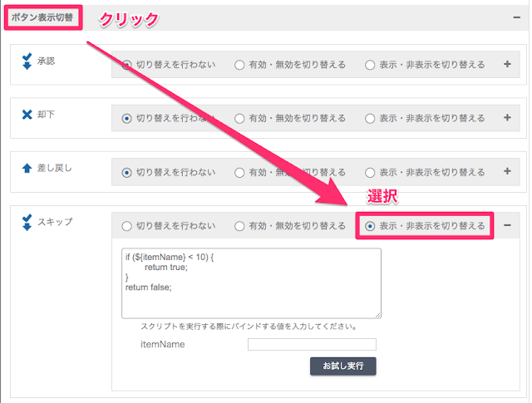
Task: Collapse the スキップ row with minus
Action: click(507, 225)
